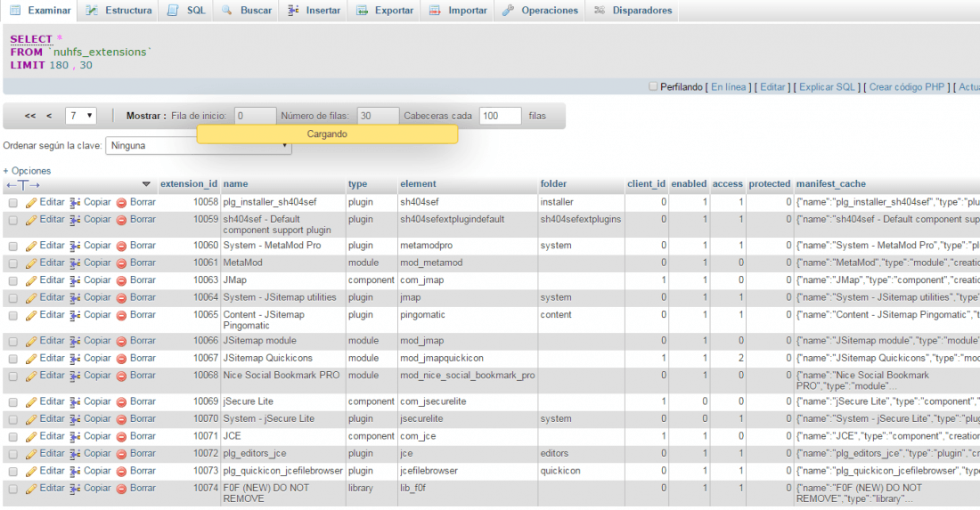Open the Disparadores tab

point(633,11)
